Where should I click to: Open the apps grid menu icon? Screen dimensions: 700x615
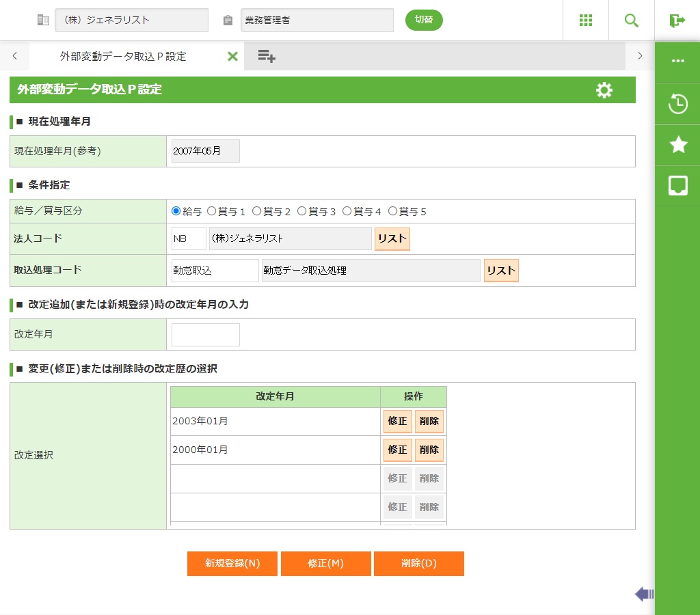585,20
